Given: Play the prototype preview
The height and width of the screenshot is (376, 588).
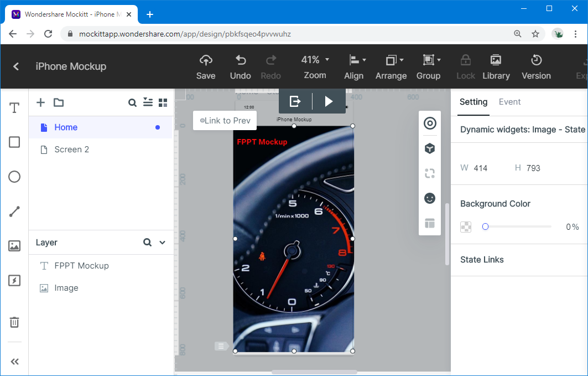Looking at the screenshot, I should [x=329, y=101].
